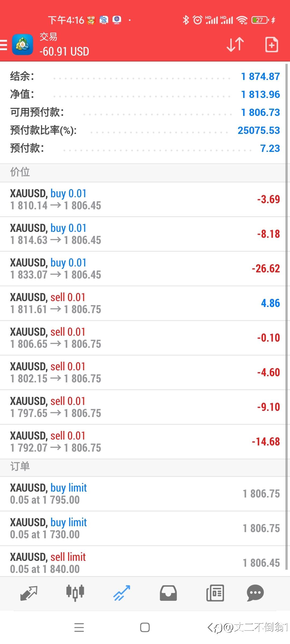Tap the MetaTrader 4 app logo
The image size is (290, 644).
click(23, 45)
